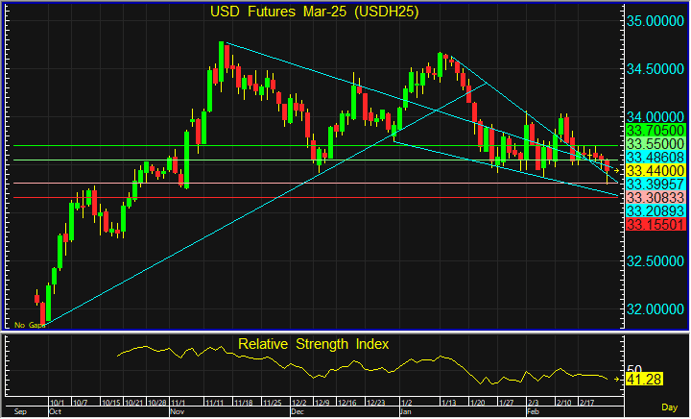
Task: Click the RSI 50 level axis label
Action: pos(633,367)
